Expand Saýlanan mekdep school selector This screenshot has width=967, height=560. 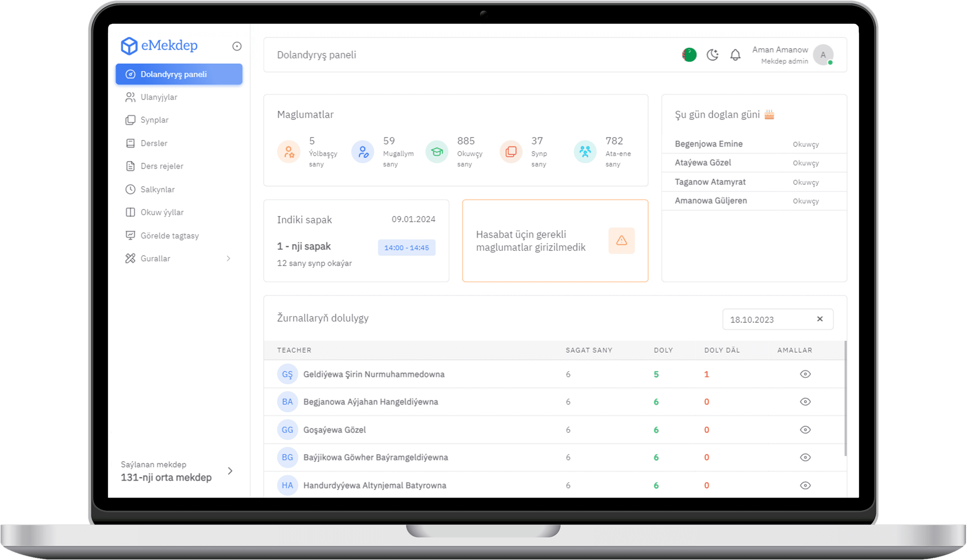[230, 471]
